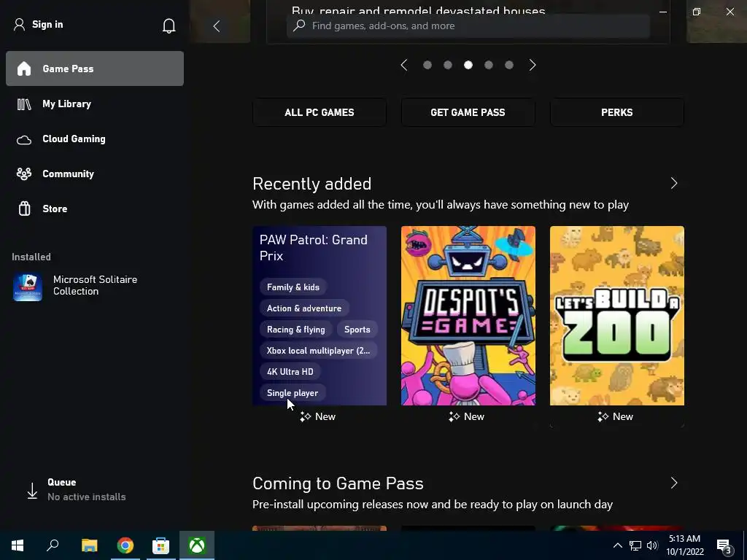Go back with the back arrow

point(216,26)
